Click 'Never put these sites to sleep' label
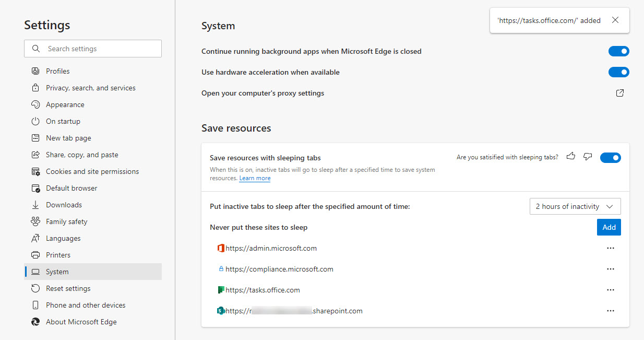 258,227
